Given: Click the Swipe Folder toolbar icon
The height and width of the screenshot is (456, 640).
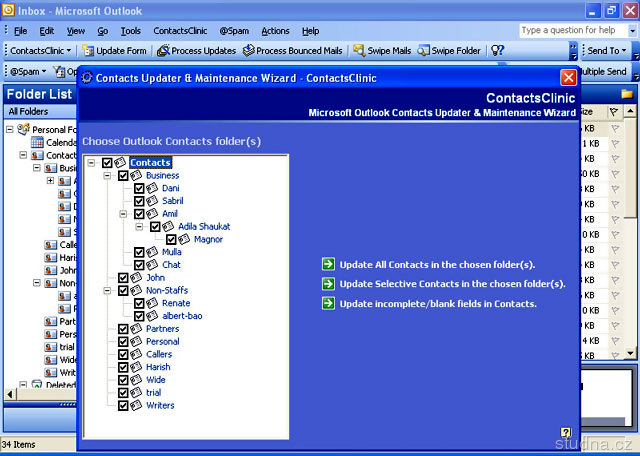Looking at the screenshot, I should coord(424,50).
